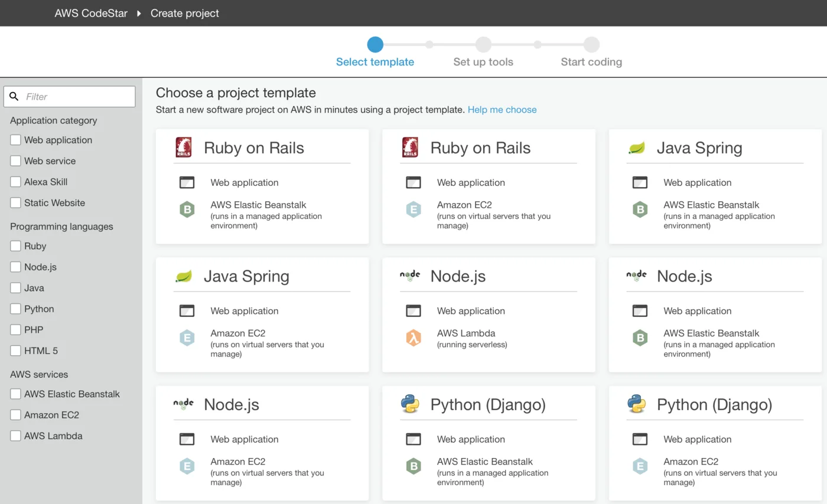Click the browser window icon on the Python Django EC2 card
The image size is (827, 504).
(x=640, y=439)
